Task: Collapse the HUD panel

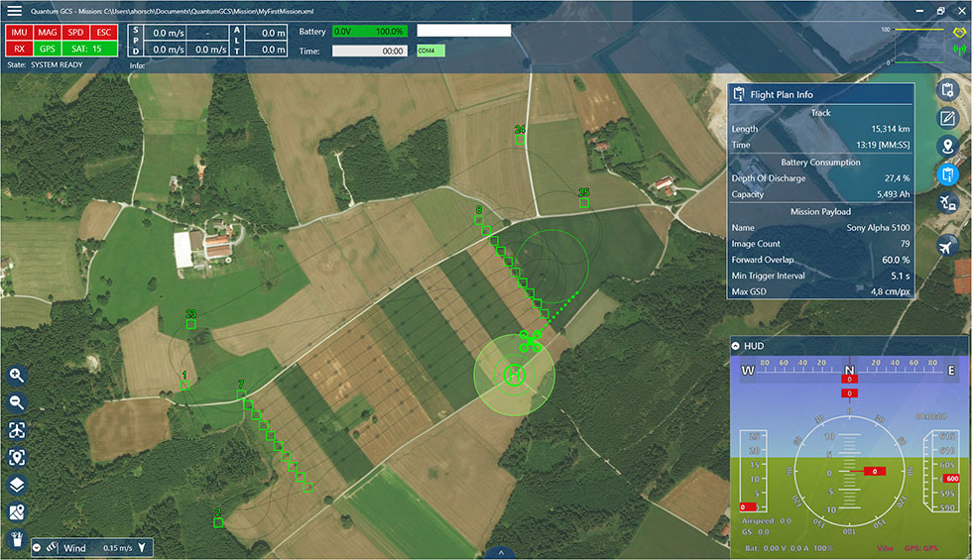Action: (x=736, y=346)
